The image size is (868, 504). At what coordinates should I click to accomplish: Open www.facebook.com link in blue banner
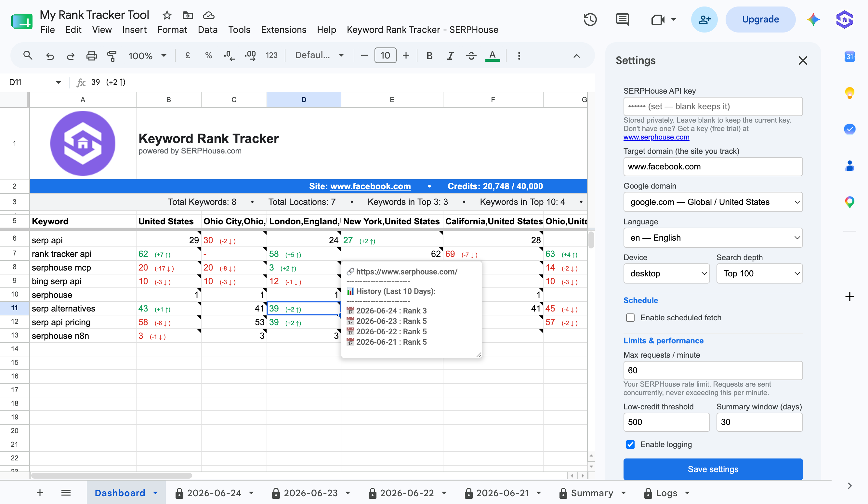pyautogui.click(x=370, y=186)
